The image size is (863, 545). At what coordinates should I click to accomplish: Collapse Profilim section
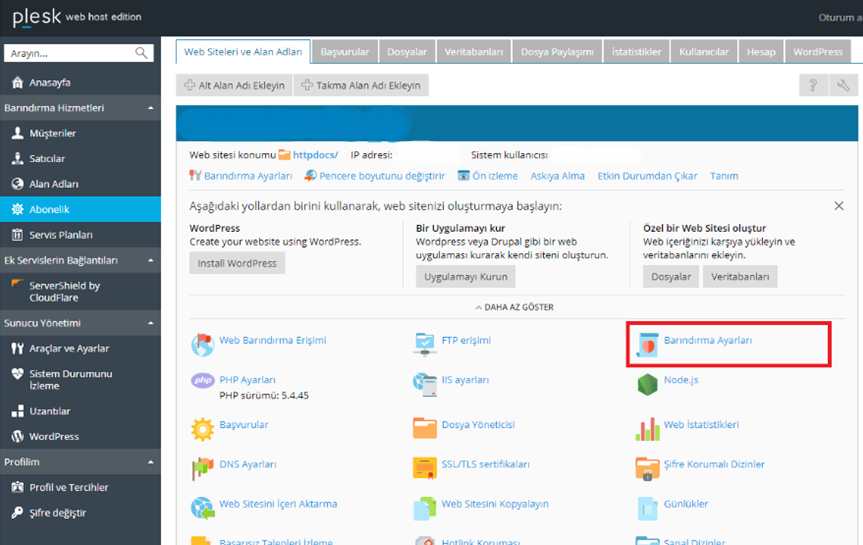coord(150,462)
